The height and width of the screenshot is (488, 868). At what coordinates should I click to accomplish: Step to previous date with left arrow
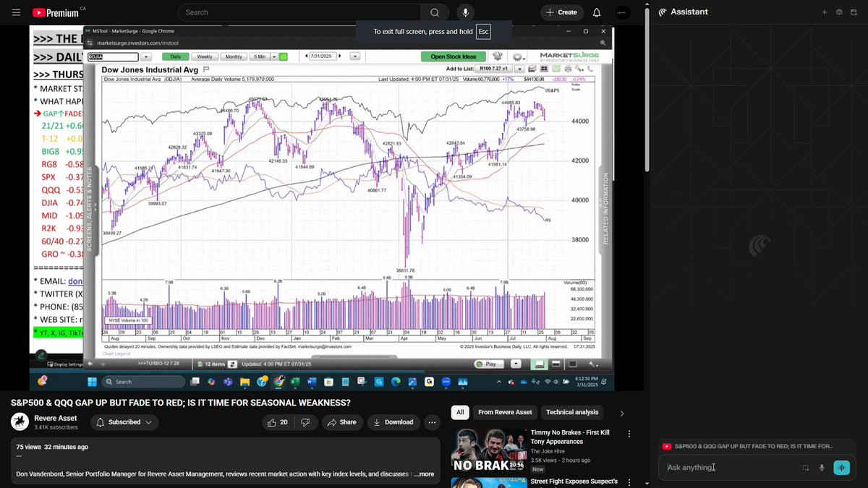click(x=307, y=56)
